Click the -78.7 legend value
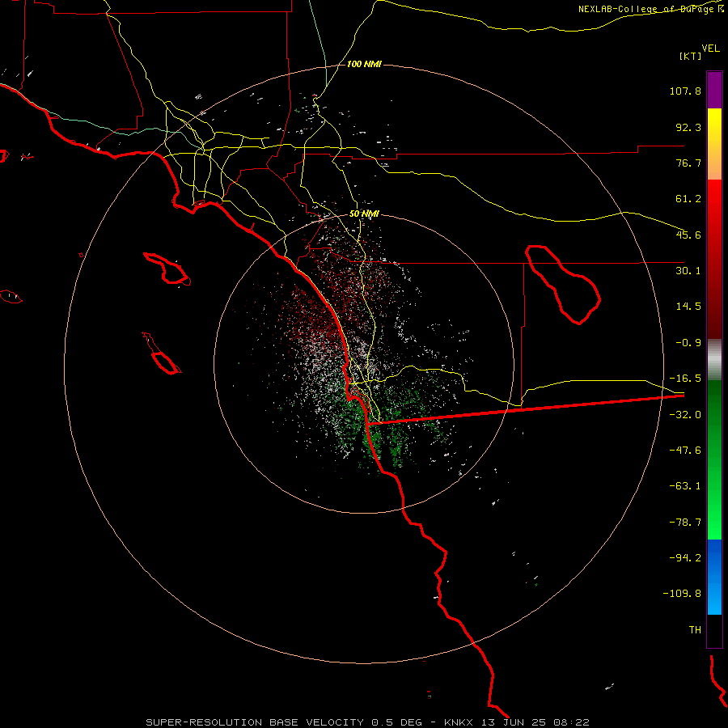The height and width of the screenshot is (728, 728). point(685,523)
